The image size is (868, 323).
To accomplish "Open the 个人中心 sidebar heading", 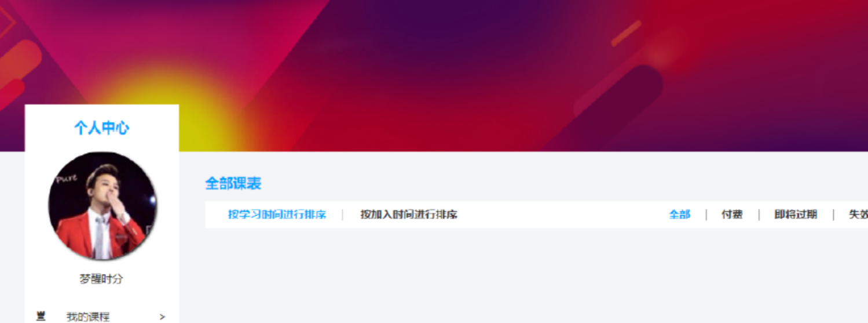I will [101, 128].
